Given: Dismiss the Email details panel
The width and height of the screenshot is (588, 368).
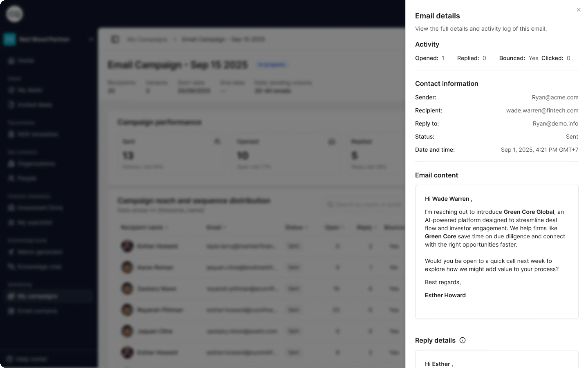Looking at the screenshot, I should pyautogui.click(x=578, y=10).
